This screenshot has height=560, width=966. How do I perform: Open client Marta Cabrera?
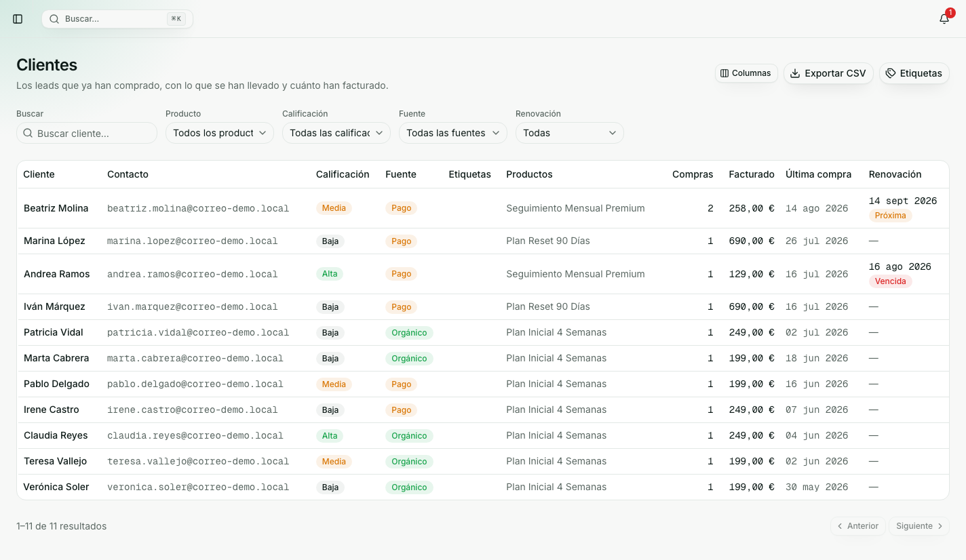pos(56,358)
